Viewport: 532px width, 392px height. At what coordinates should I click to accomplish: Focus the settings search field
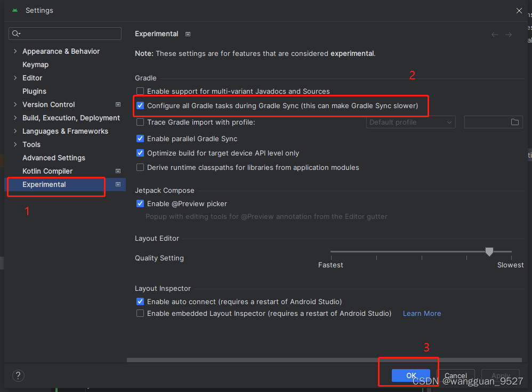(65, 34)
